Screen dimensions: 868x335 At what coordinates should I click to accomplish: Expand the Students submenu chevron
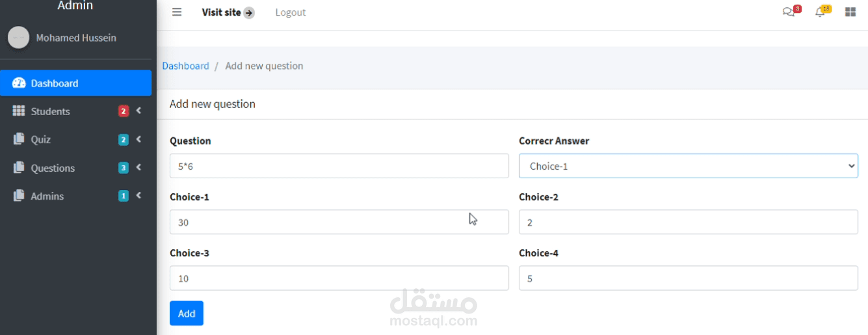pos(138,111)
